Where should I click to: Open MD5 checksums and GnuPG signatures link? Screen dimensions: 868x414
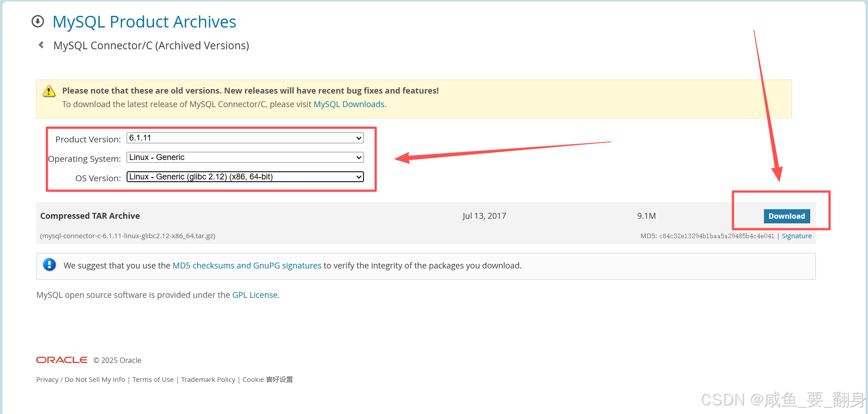tap(247, 266)
